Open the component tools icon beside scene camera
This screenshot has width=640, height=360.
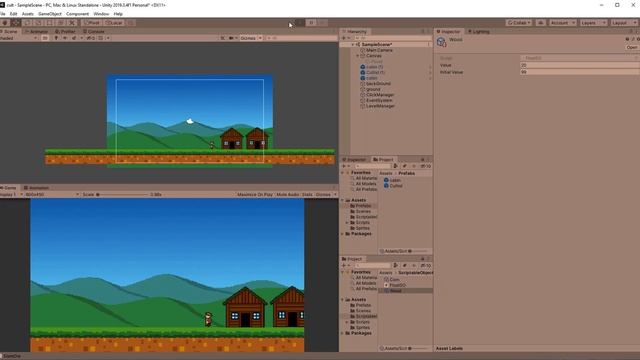222,38
